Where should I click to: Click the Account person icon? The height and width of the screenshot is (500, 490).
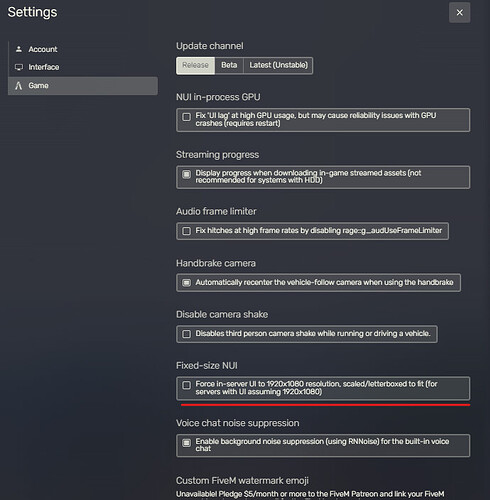click(x=19, y=49)
